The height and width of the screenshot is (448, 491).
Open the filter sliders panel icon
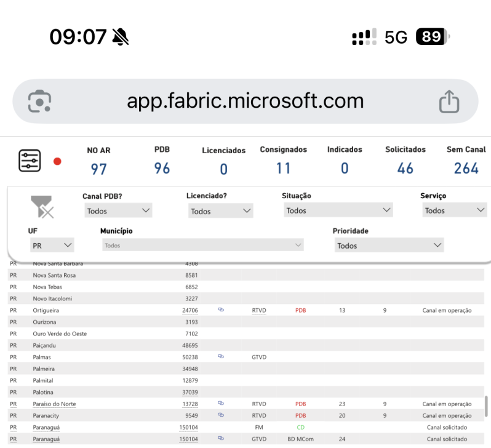click(x=30, y=161)
